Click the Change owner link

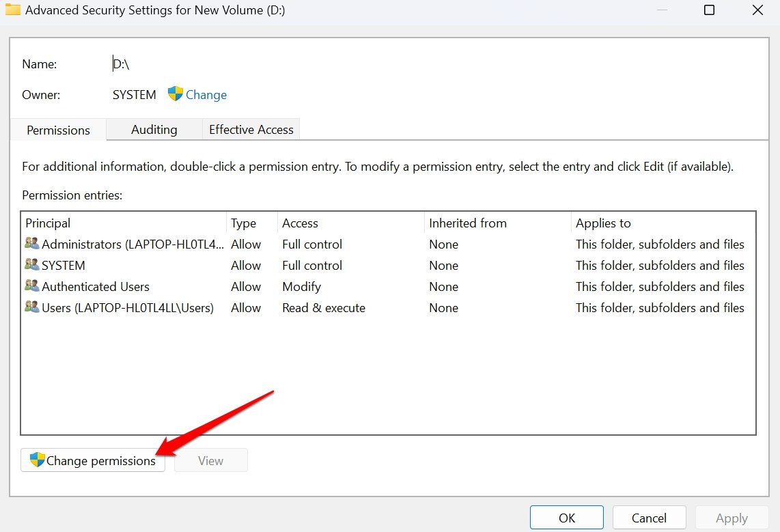tap(206, 95)
